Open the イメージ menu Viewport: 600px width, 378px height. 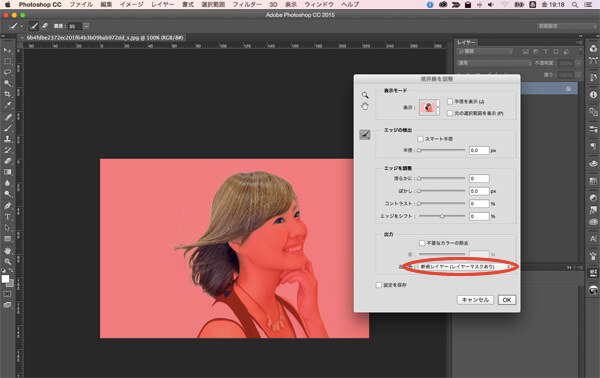[131, 5]
